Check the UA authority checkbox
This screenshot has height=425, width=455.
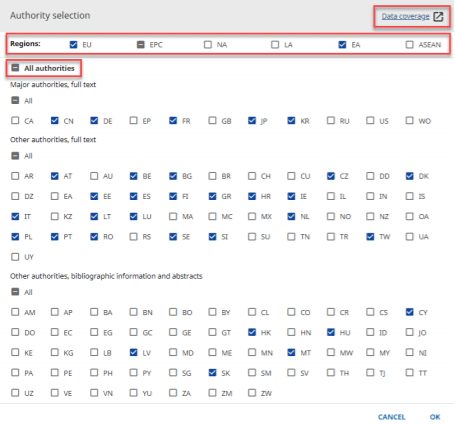pyautogui.click(x=409, y=236)
